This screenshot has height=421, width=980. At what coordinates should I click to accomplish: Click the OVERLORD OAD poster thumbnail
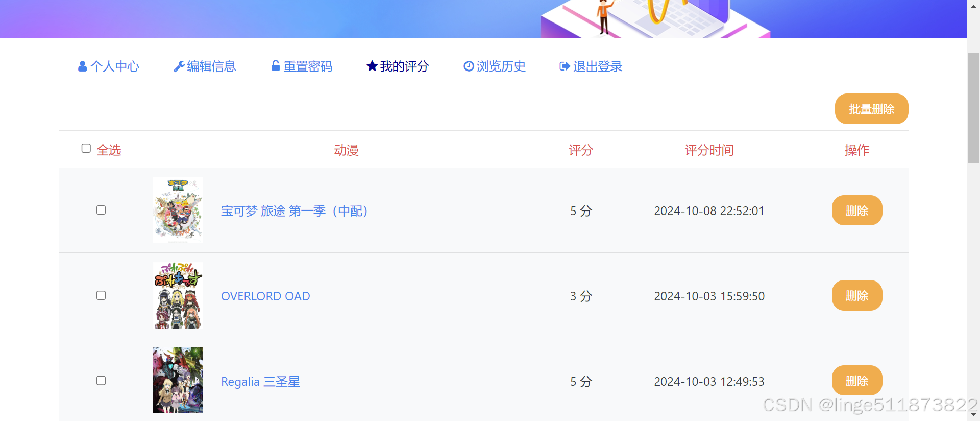(x=178, y=295)
